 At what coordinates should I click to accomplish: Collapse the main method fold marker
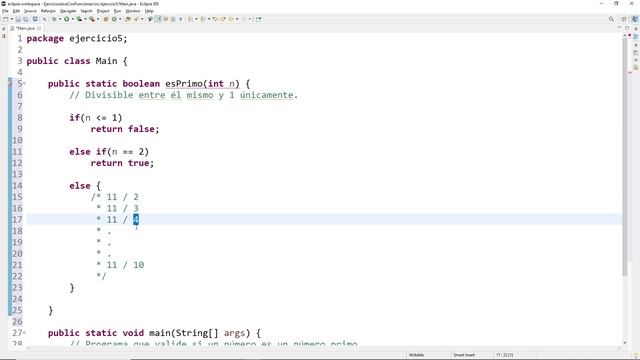[x=24, y=333]
